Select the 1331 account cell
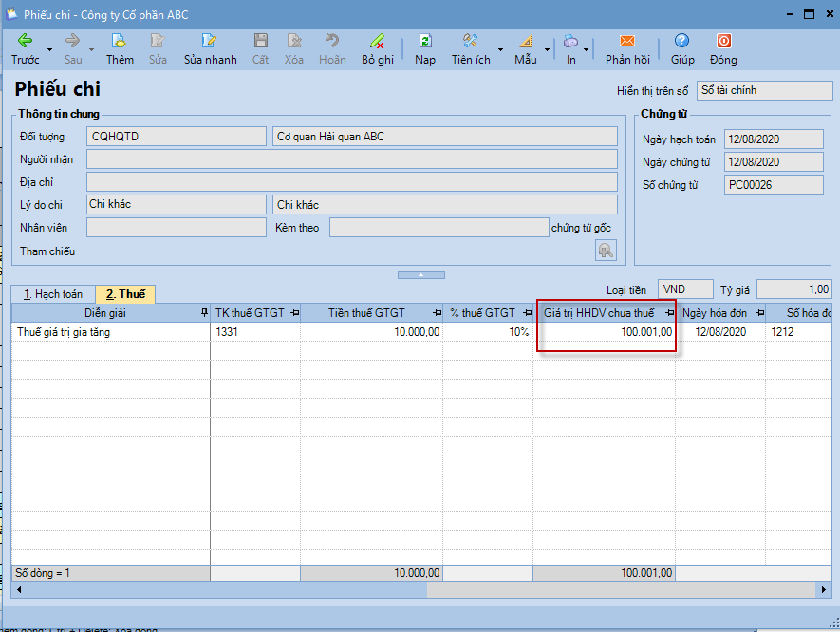This screenshot has height=632, width=840. (255, 332)
